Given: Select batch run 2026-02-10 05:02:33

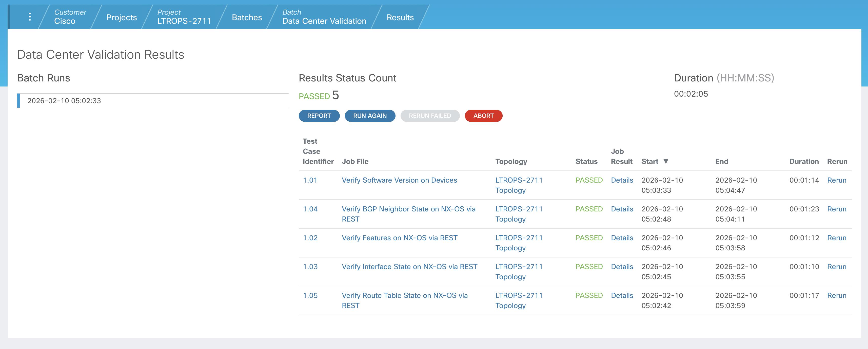Looking at the screenshot, I should (64, 101).
